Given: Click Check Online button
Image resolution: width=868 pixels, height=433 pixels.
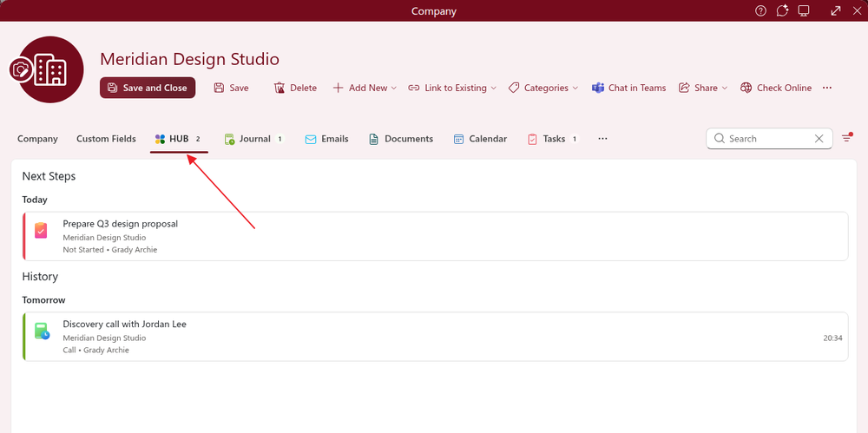Looking at the screenshot, I should click(775, 88).
